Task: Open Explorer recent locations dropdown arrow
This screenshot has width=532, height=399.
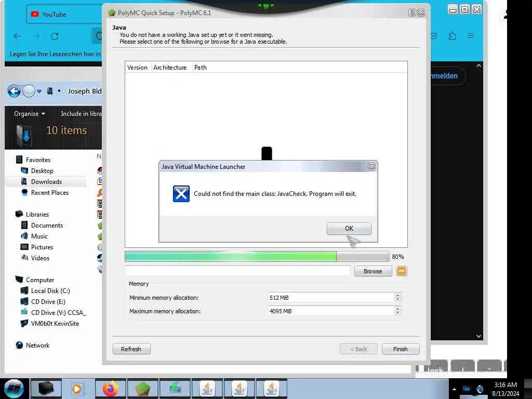Action: [39, 91]
